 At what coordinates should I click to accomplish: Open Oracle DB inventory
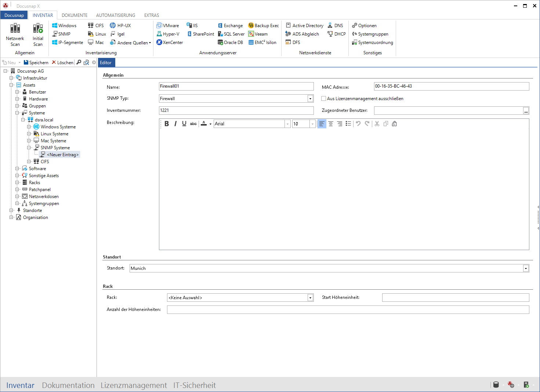230,43
